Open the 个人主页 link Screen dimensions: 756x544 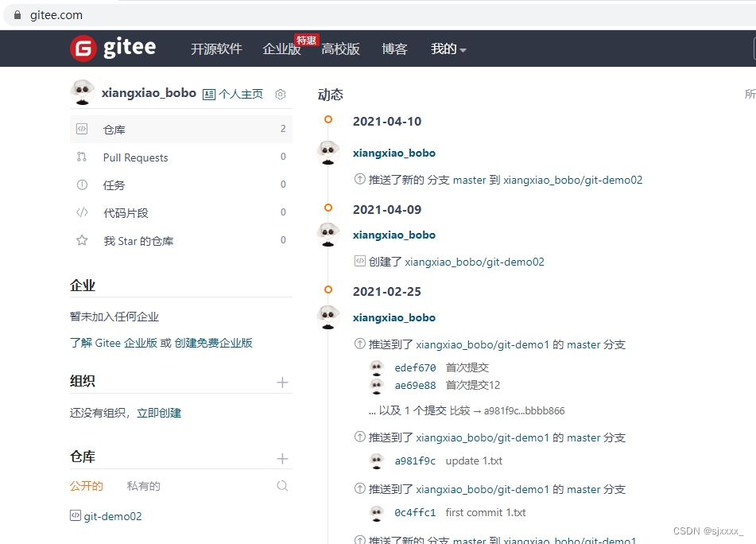[x=241, y=94]
